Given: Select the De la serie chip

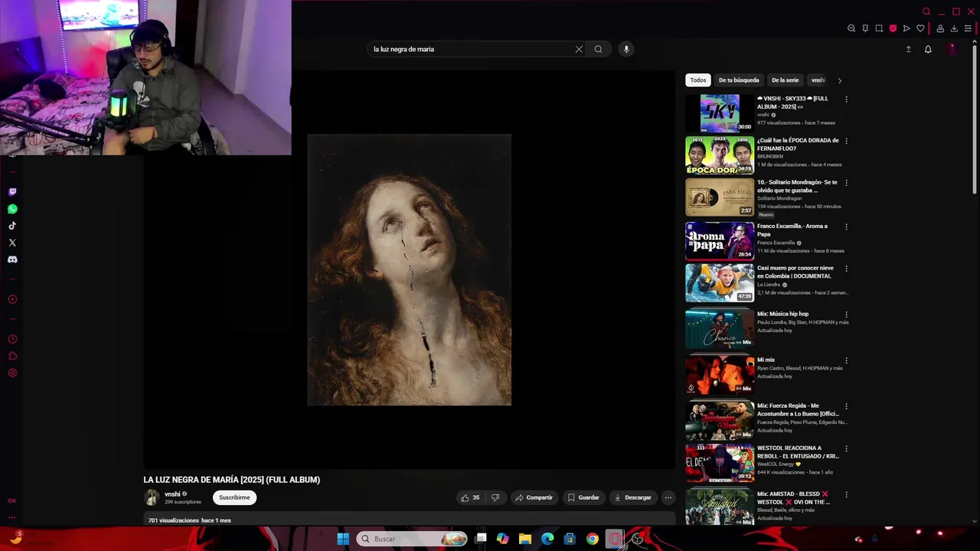Looking at the screenshot, I should 785,80.
